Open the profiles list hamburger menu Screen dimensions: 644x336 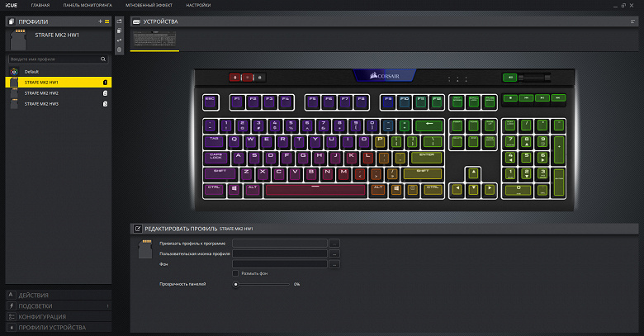point(107,21)
